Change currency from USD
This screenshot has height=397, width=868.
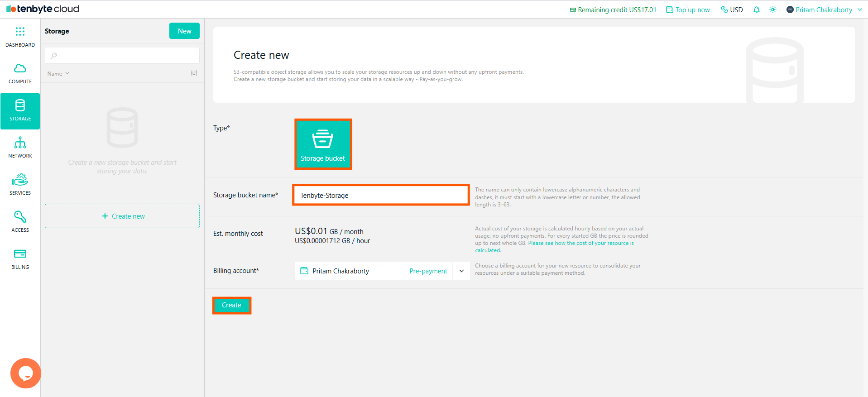click(x=732, y=10)
